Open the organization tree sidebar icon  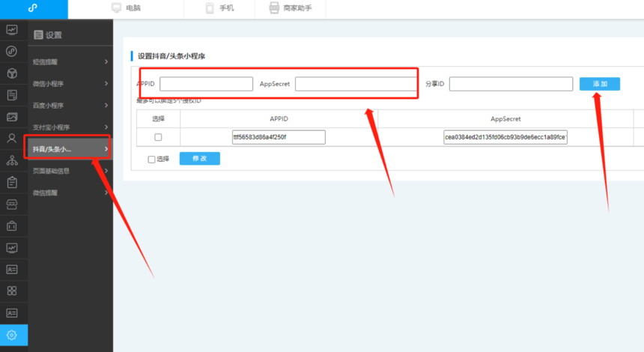(12, 160)
